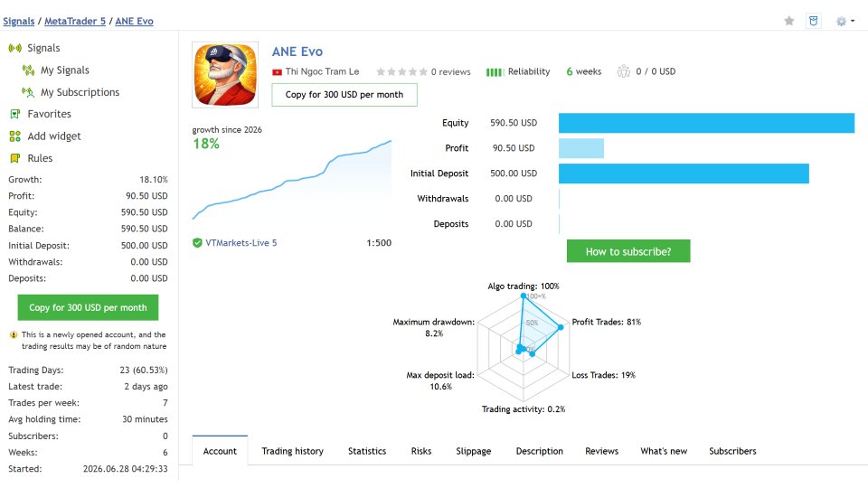The height and width of the screenshot is (488, 868).
Task: Open Add widget in the sidebar
Action: (x=54, y=136)
